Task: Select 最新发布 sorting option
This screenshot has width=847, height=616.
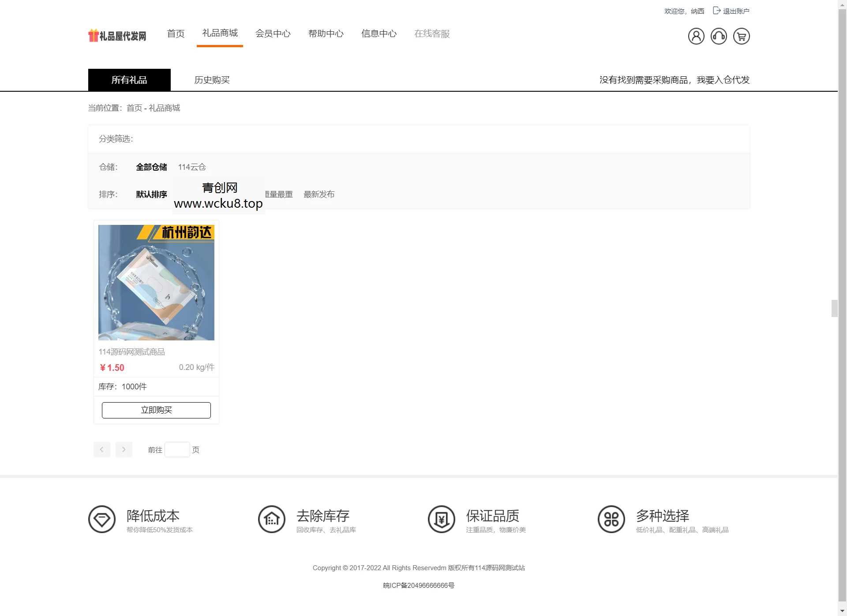Action: click(319, 194)
